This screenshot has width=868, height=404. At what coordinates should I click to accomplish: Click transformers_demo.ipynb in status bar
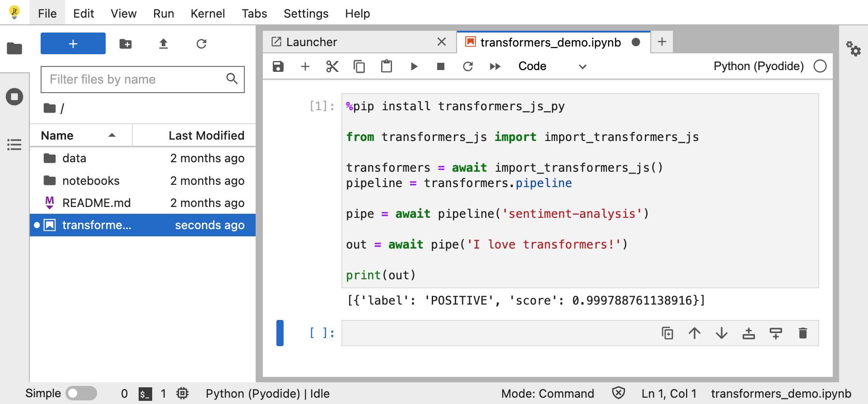781,394
